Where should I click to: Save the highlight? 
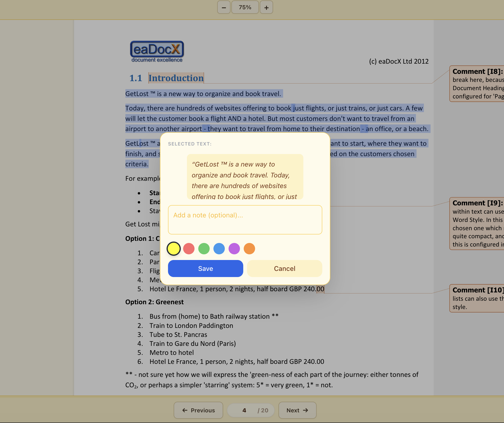click(205, 269)
